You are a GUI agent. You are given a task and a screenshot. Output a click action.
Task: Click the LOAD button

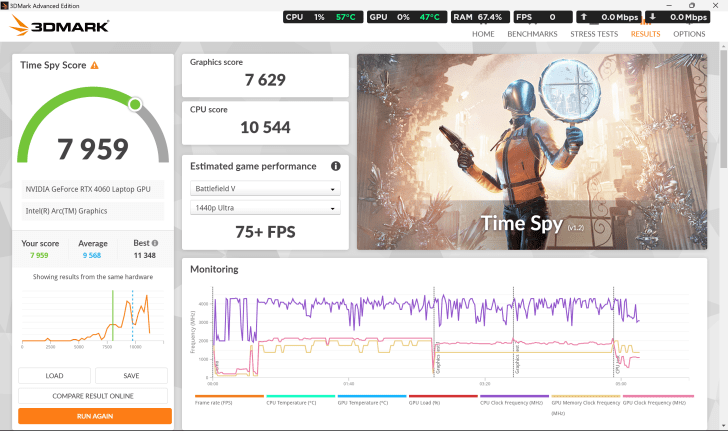(54, 376)
